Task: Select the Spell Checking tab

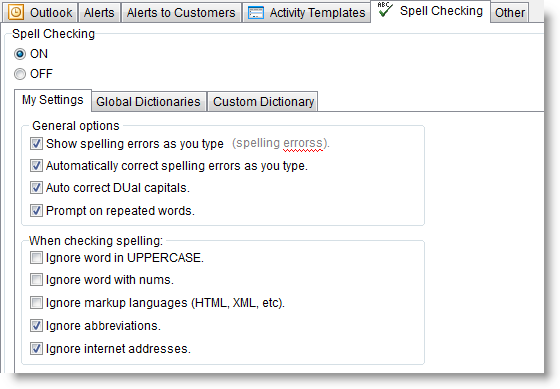Action: [430, 11]
